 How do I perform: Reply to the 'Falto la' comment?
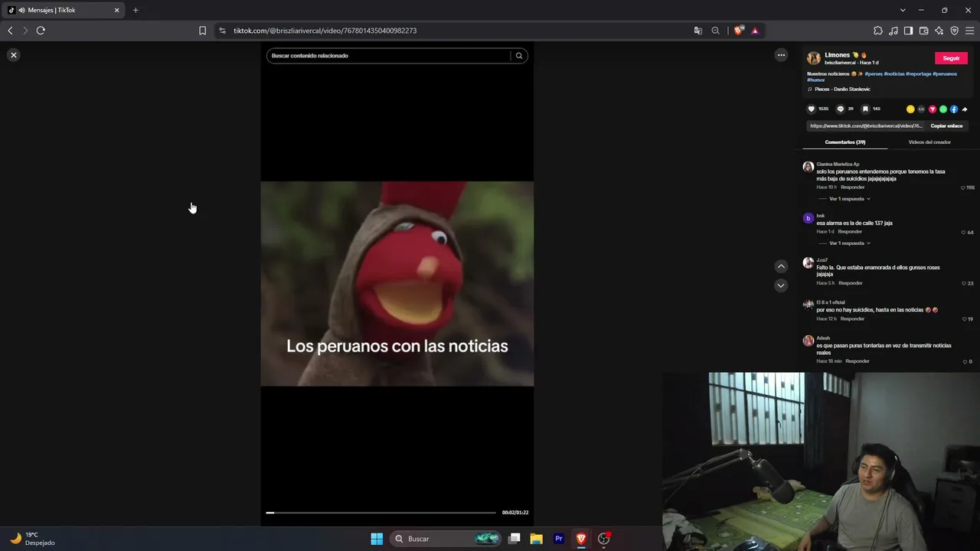point(851,283)
